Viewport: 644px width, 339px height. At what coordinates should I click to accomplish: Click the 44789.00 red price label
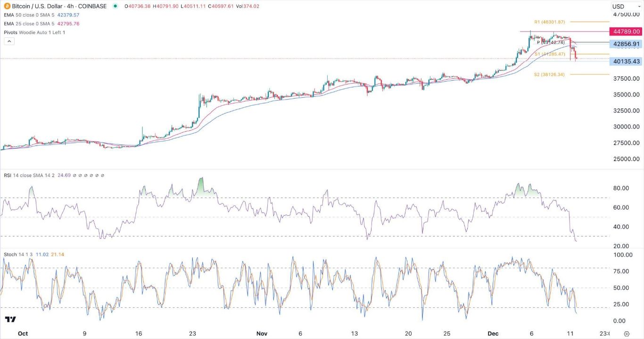tap(625, 32)
